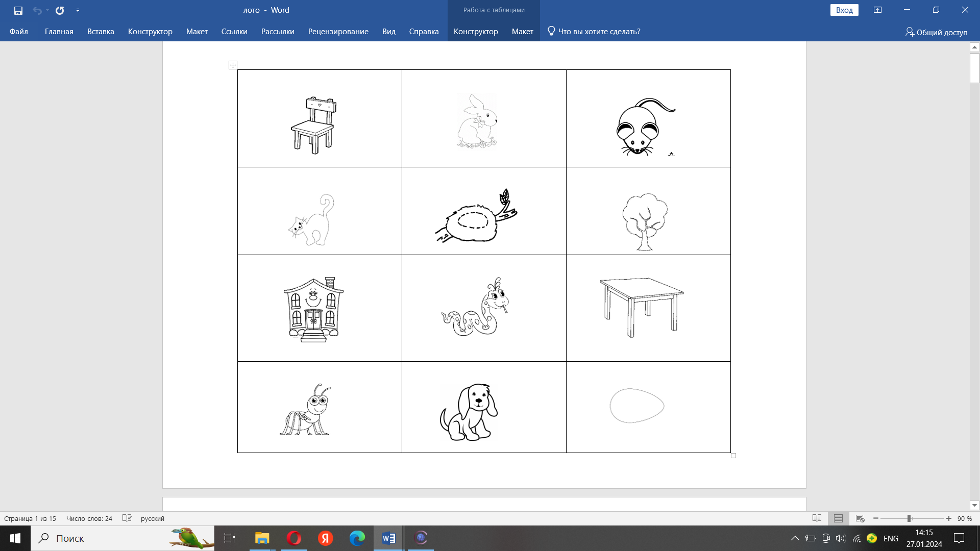
Task: Open Task View on the taskbar
Action: [230, 538]
